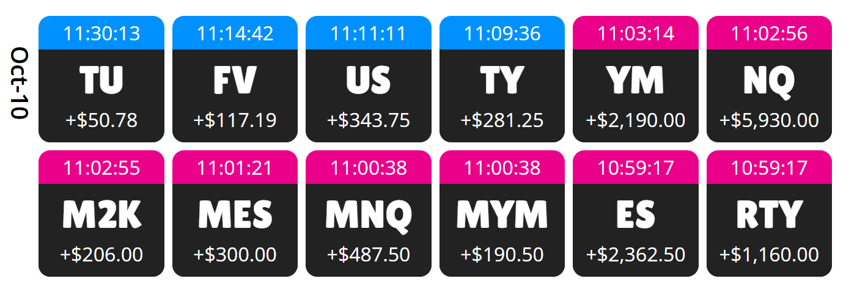Select the FV trade card symbol
This screenshot has height=292, width=868.
point(235,81)
